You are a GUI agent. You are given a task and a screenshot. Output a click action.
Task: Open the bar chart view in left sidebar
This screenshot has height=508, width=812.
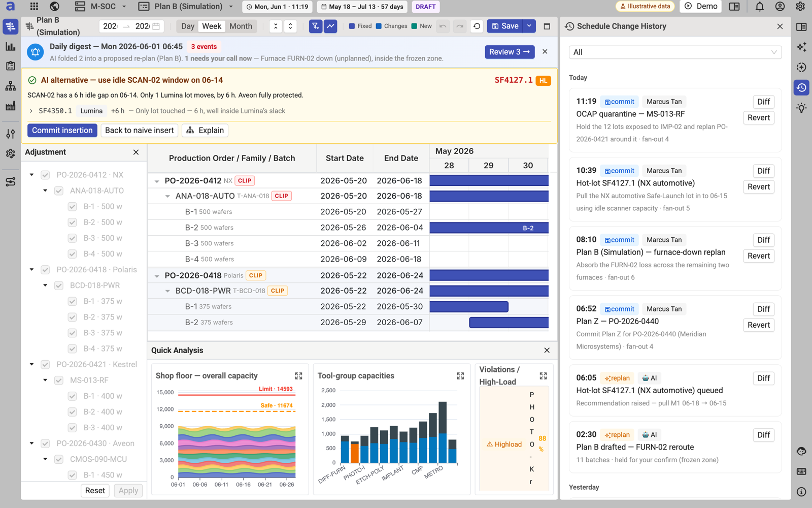point(10,47)
